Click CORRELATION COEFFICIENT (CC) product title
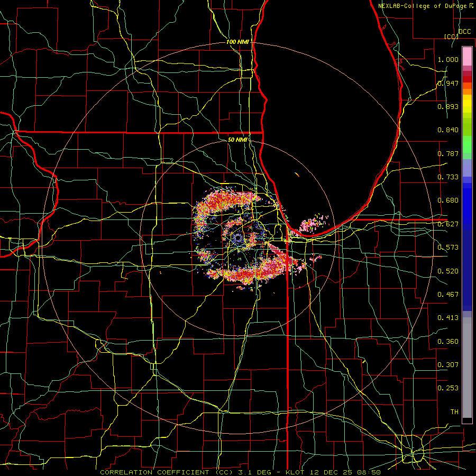The image size is (476, 476). coord(167,472)
